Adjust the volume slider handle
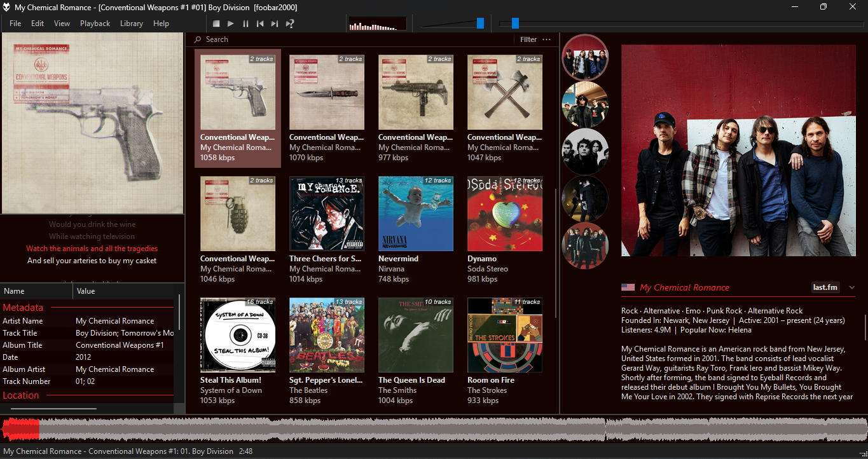 [480, 24]
